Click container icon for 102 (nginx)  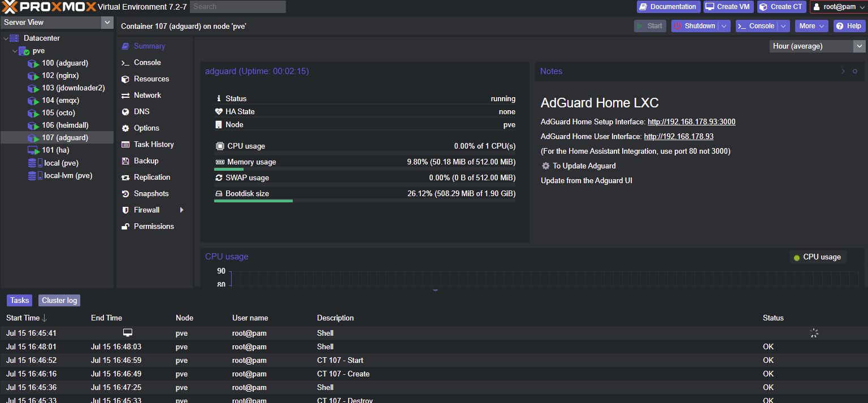click(33, 76)
